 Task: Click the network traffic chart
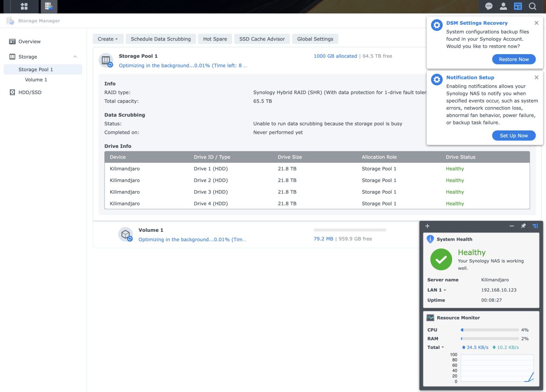pos(497,368)
